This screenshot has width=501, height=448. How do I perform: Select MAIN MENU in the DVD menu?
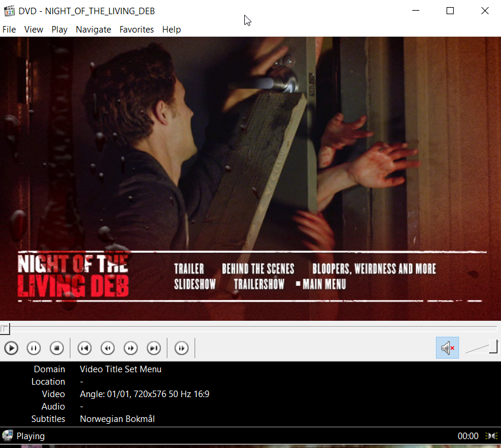(x=324, y=284)
